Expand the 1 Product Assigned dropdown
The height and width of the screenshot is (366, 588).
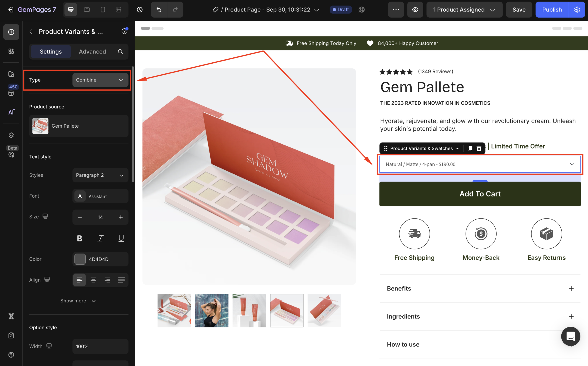click(464, 10)
